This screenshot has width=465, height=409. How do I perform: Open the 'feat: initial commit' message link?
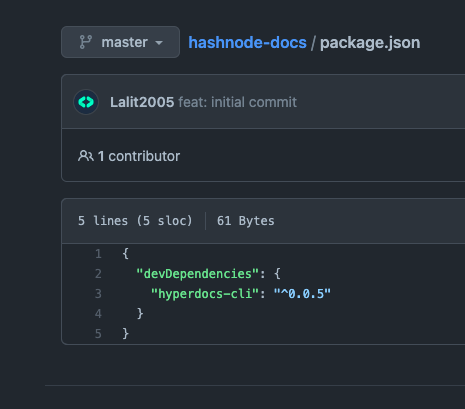coord(237,102)
